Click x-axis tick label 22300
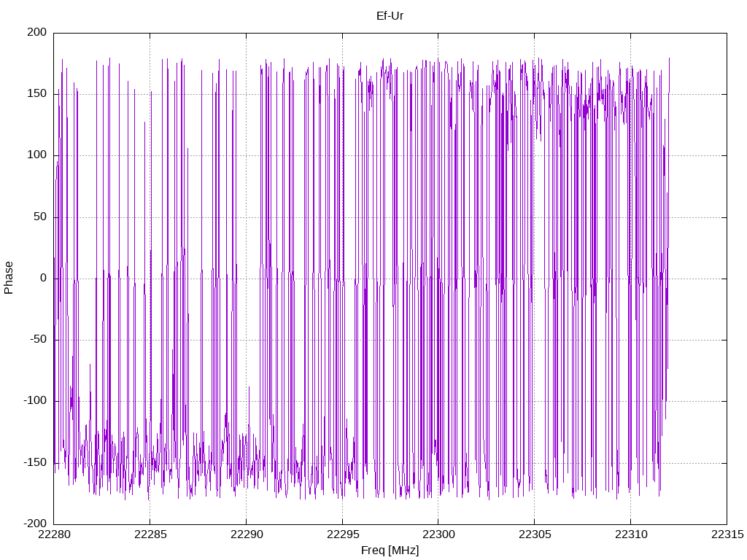 click(x=438, y=534)
